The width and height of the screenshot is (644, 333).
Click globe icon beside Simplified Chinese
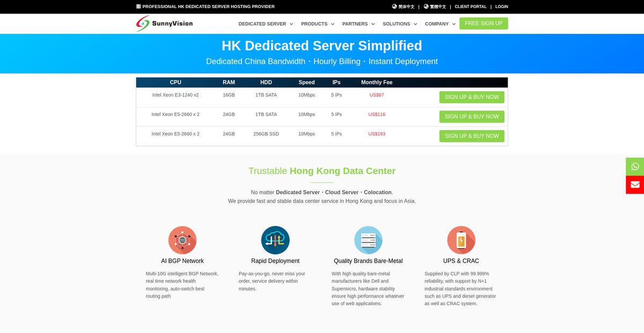394,6
